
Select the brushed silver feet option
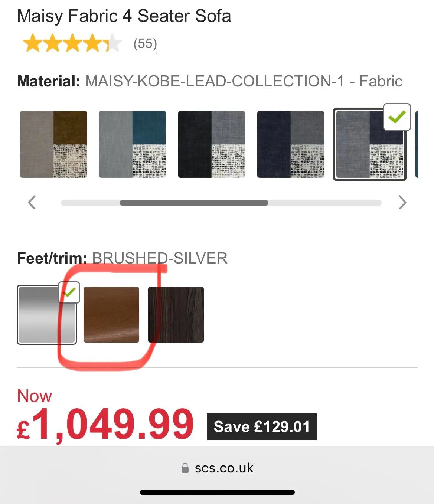pos(47,315)
